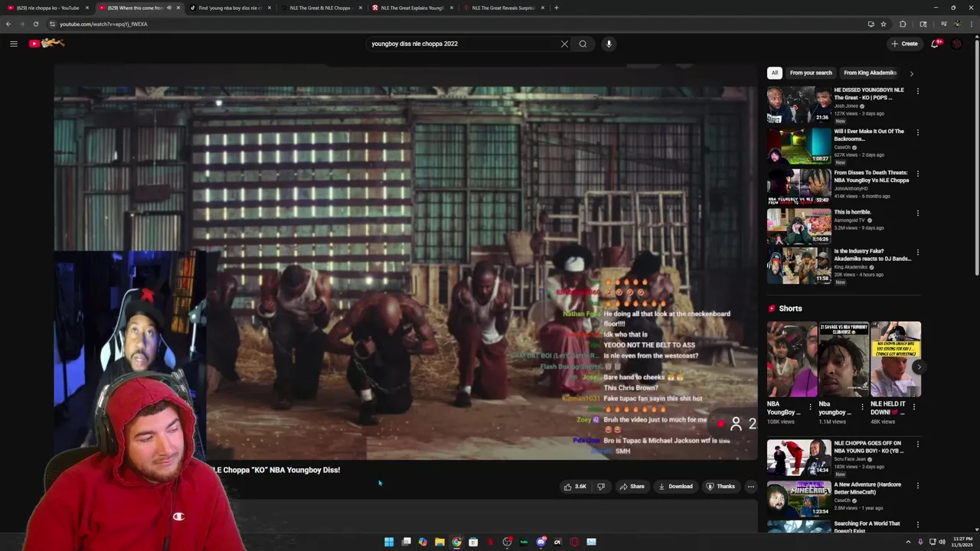
Task: Open Is the Industry Fake video title
Action: (x=872, y=255)
